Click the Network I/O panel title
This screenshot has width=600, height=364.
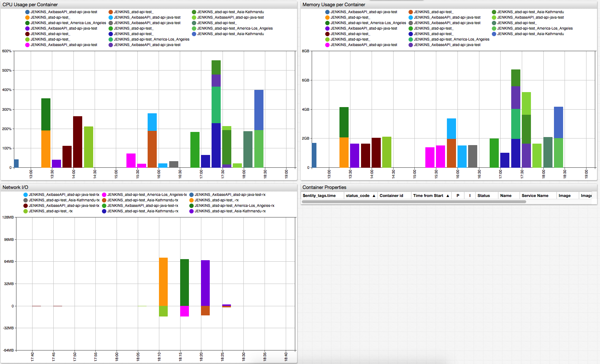pyautogui.click(x=15, y=187)
